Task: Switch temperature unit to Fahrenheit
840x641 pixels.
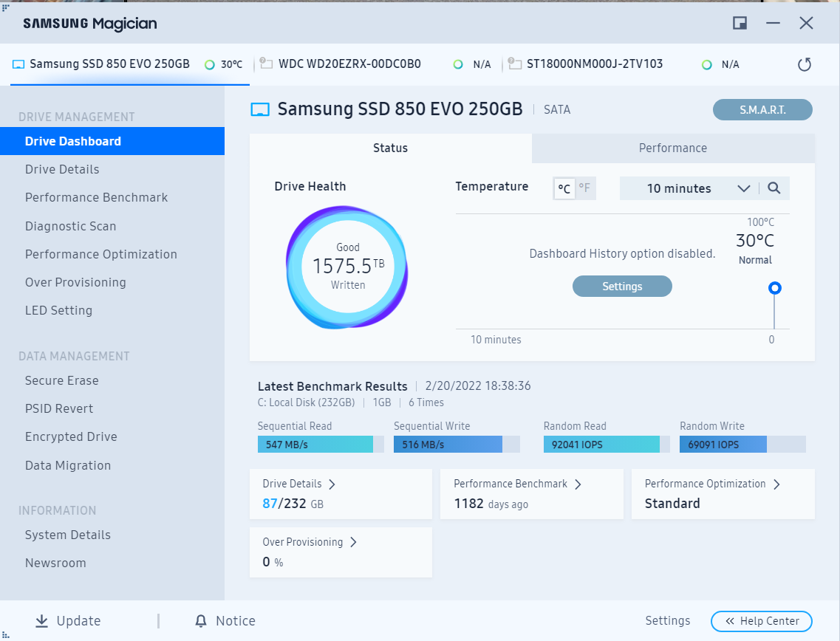Action: point(584,188)
